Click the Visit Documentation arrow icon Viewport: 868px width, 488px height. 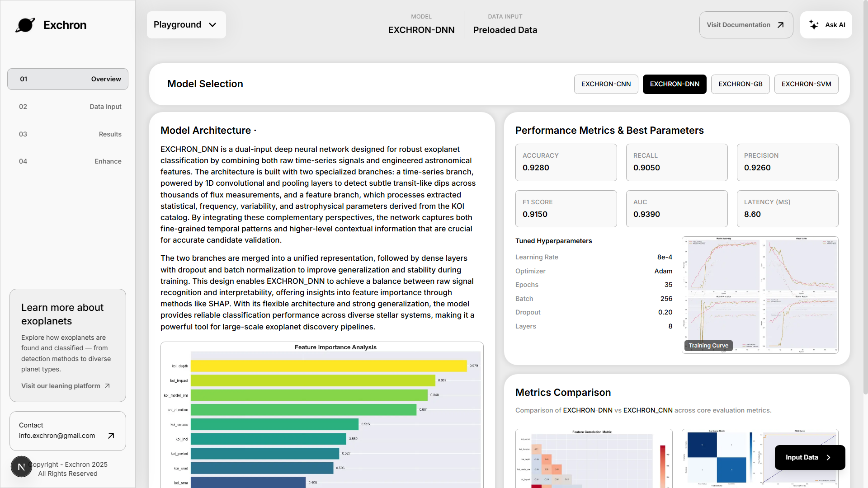point(780,25)
